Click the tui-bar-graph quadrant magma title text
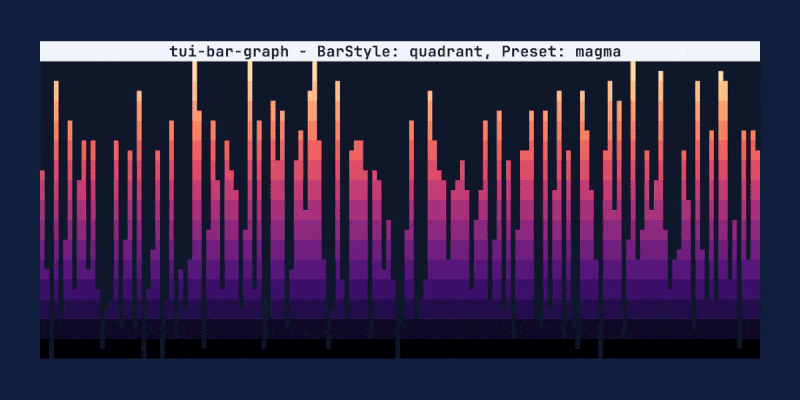 pyautogui.click(x=395, y=52)
